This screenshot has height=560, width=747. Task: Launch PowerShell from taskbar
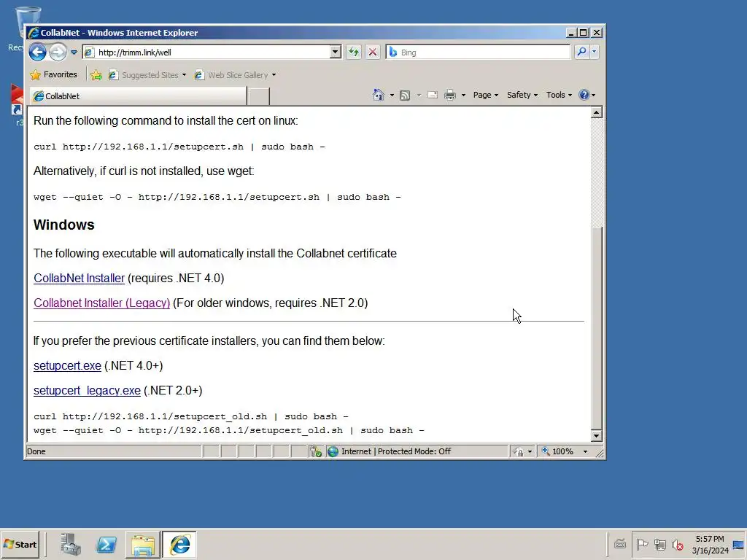click(x=106, y=545)
